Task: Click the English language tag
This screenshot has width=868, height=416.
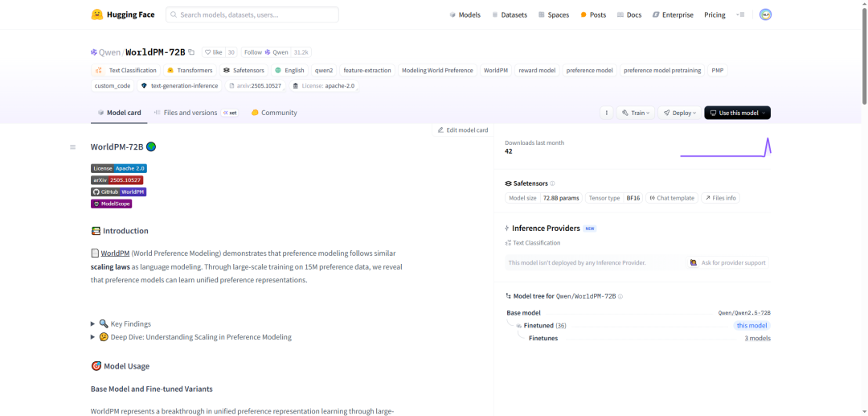Action: [x=289, y=70]
